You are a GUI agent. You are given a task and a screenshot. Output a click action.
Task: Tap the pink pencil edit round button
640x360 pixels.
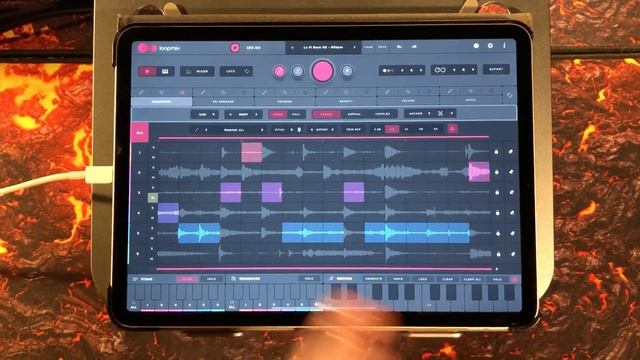[280, 71]
